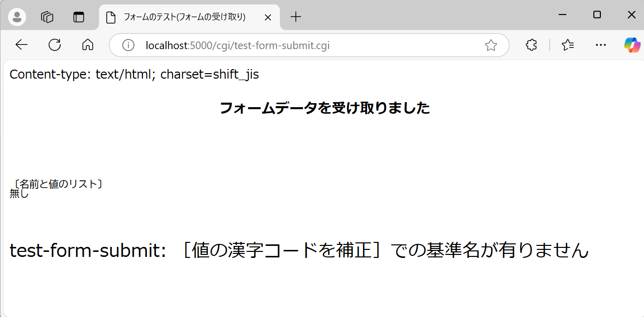This screenshot has width=644, height=317.
Task: Open Settings and more menu
Action: 601,45
